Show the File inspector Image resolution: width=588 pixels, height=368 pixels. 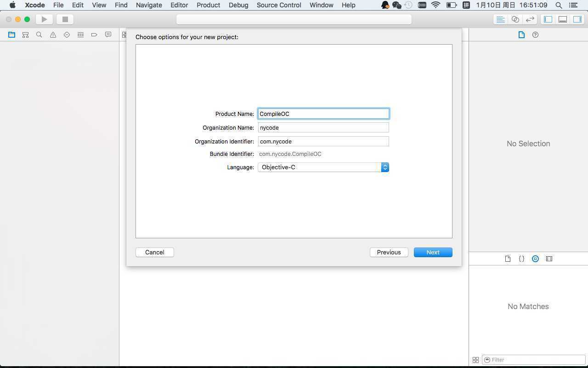point(521,34)
